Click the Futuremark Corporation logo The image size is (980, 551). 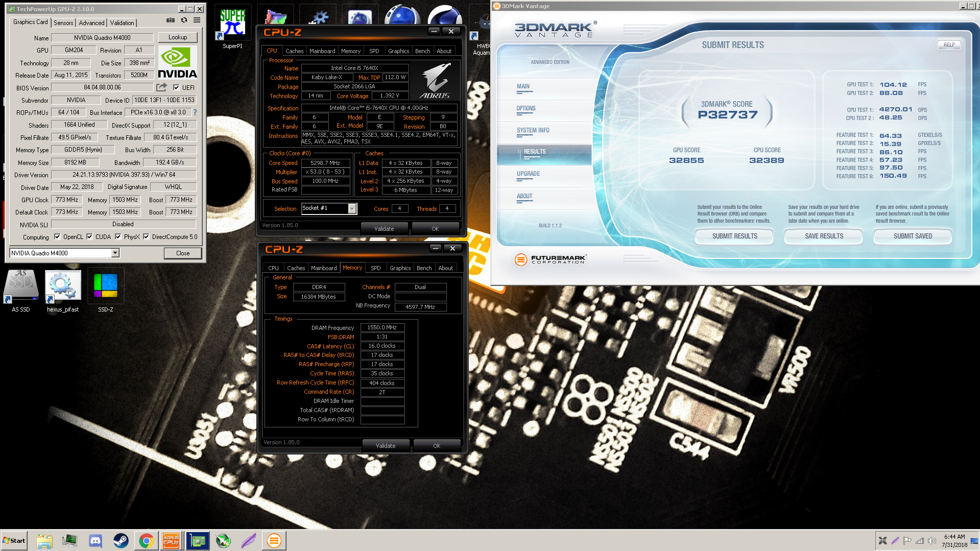tap(551, 259)
